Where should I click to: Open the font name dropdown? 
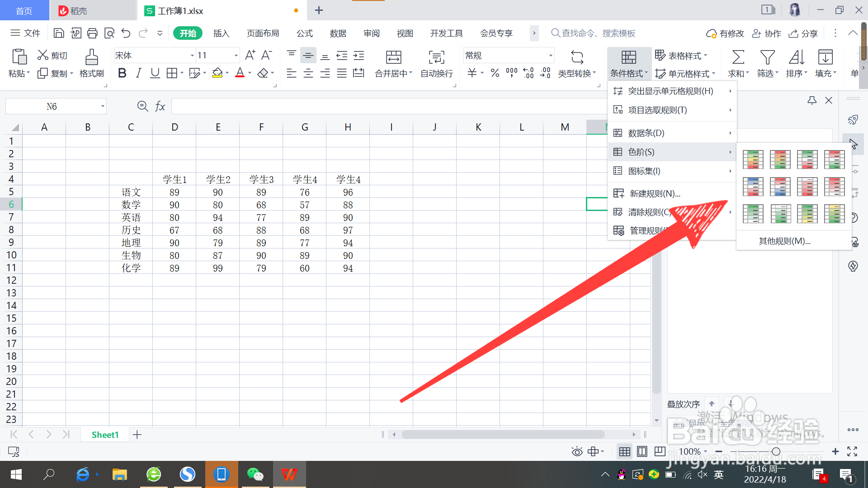tap(192, 56)
